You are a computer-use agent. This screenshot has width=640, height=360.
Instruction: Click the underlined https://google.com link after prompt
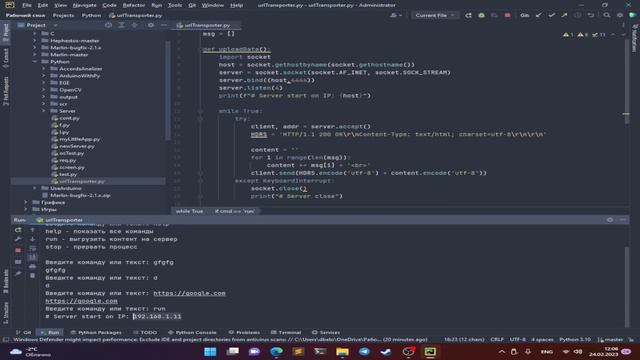[x=189, y=293]
